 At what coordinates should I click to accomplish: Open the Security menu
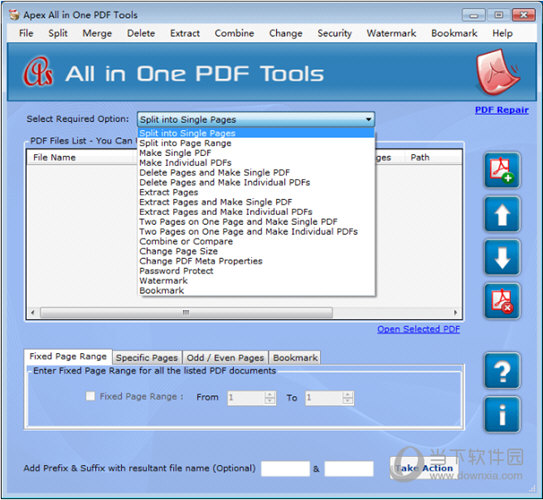[335, 33]
